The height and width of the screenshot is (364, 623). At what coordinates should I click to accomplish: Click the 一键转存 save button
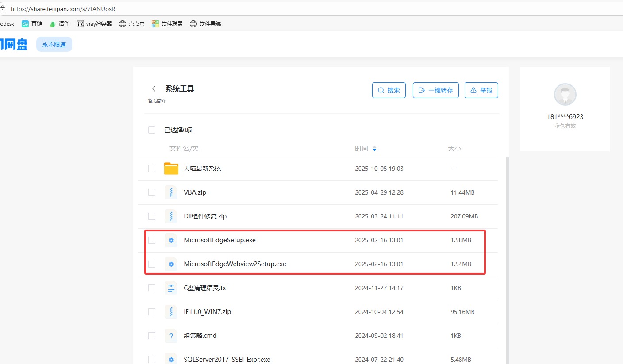pos(435,90)
